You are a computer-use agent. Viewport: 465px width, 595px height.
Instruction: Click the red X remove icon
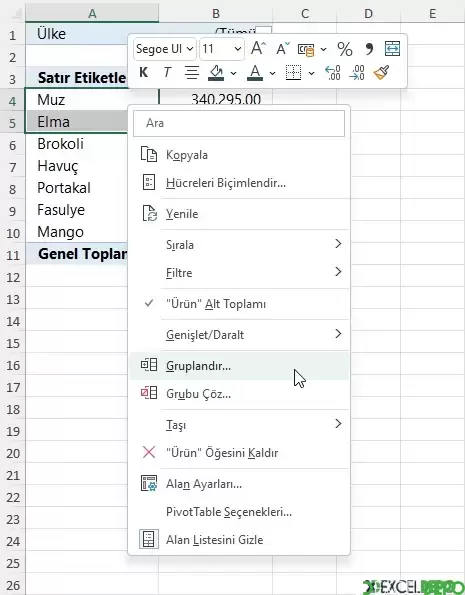click(149, 452)
